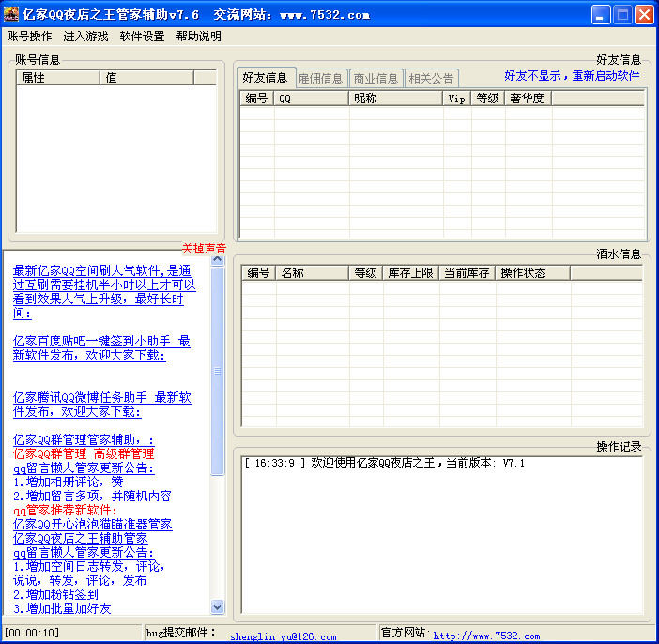Click the app icon in title bar
659x644 pixels.
click(x=11, y=14)
